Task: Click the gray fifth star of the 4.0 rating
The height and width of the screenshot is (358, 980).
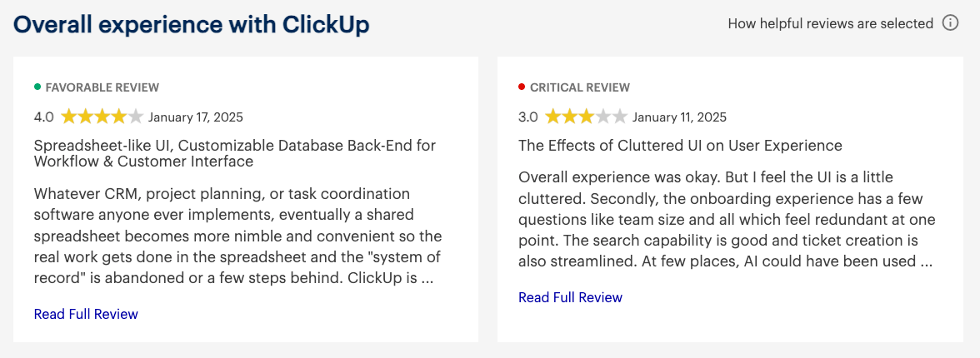Action: tap(136, 117)
